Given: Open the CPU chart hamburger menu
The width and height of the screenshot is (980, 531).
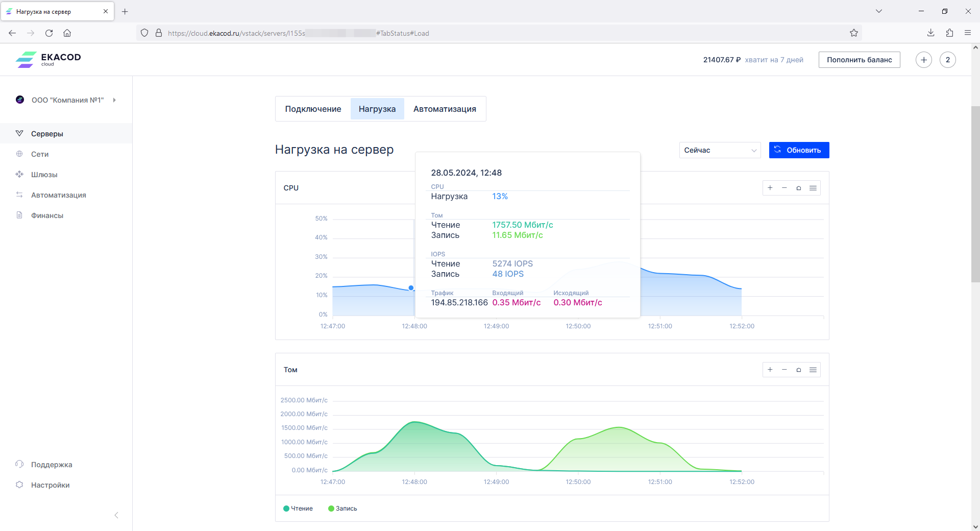Looking at the screenshot, I should (x=813, y=188).
